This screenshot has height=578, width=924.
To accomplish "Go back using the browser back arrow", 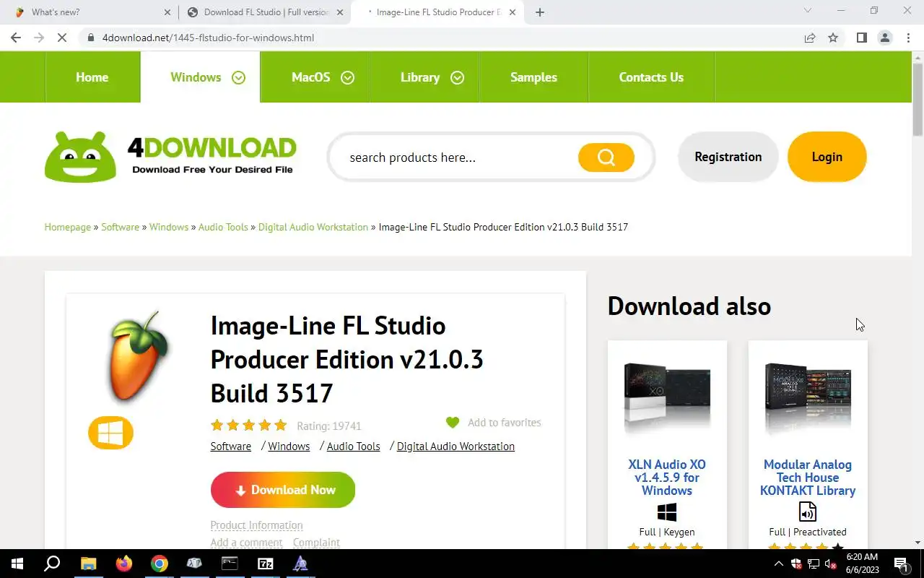I will (16, 38).
